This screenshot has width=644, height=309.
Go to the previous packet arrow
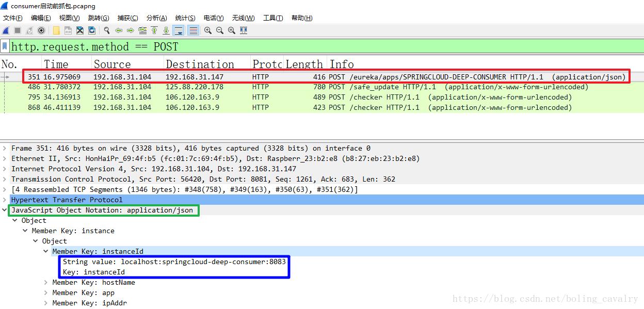(119, 30)
